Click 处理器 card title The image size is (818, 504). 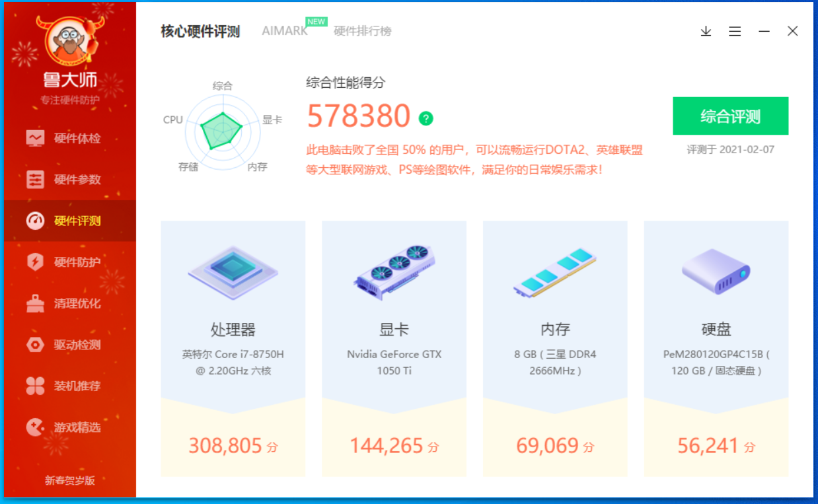tap(233, 329)
